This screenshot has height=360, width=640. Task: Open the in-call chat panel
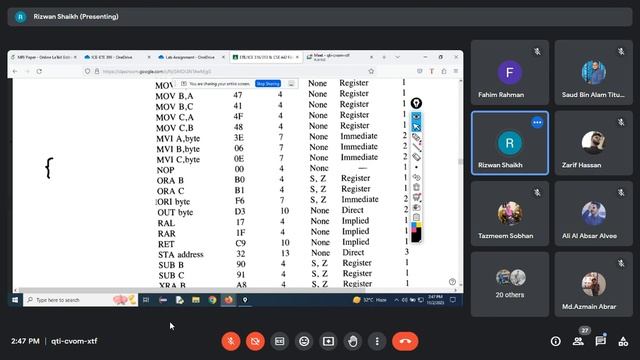[600, 341]
